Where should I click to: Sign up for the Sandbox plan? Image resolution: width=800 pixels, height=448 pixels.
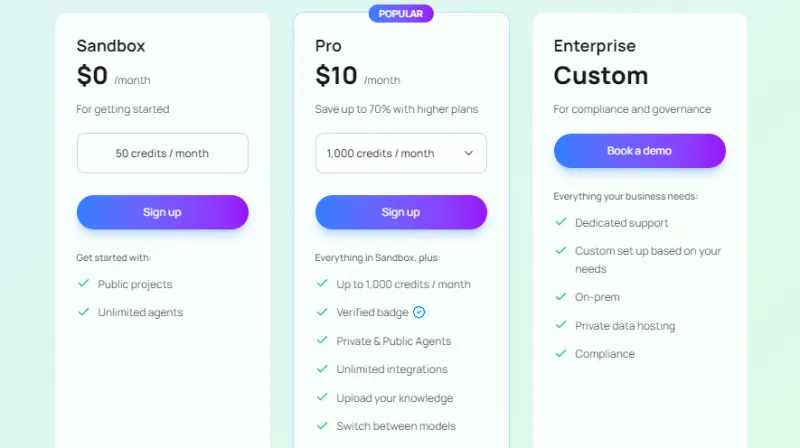click(162, 212)
